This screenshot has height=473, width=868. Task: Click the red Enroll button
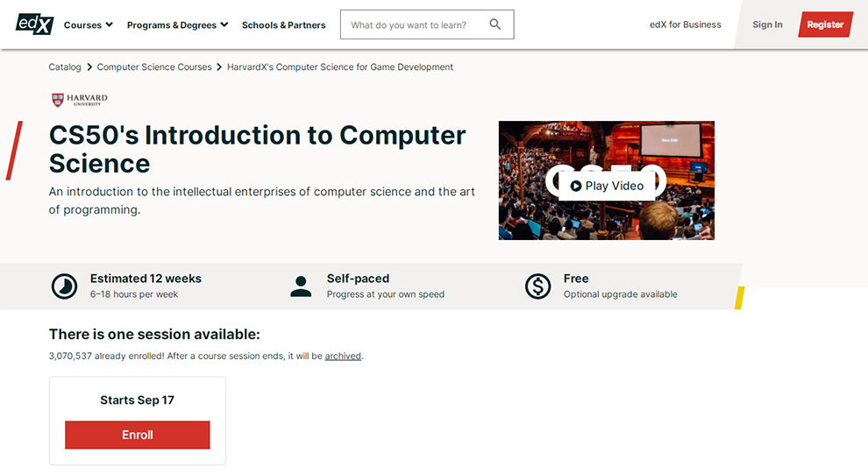138,434
